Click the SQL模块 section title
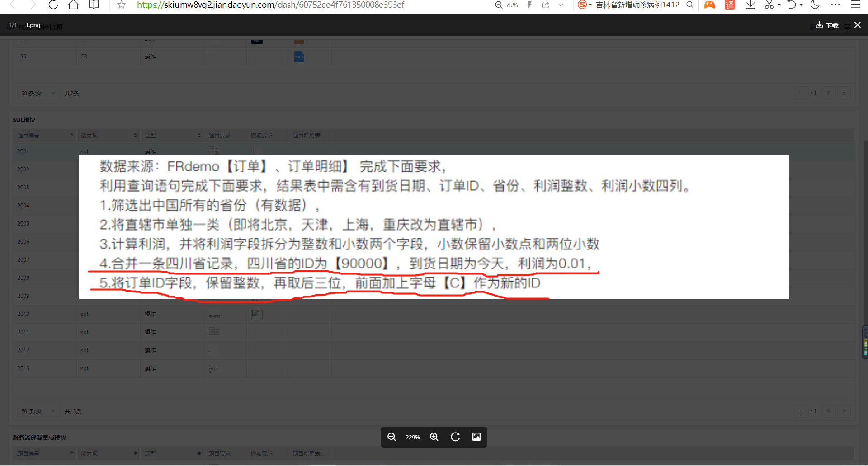 click(x=24, y=120)
